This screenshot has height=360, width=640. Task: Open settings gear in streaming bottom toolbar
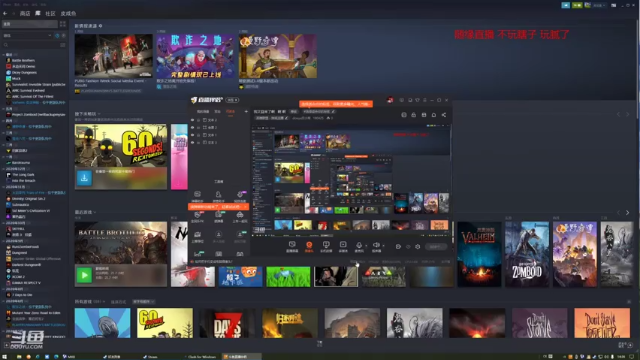[x=418, y=247]
